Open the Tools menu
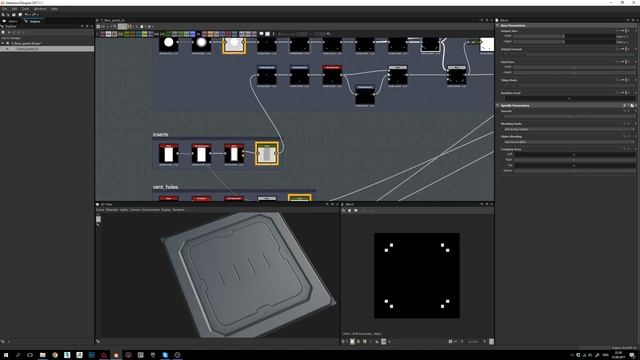The height and width of the screenshot is (360, 640). click(x=25, y=9)
